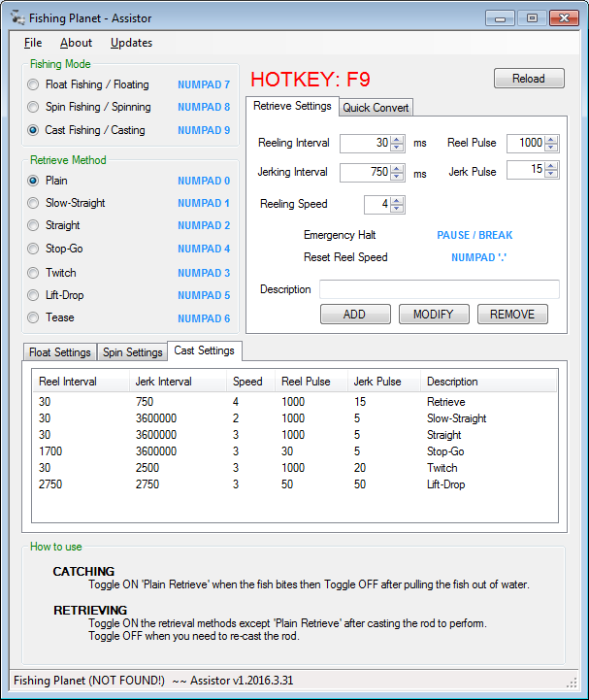Switch to the Quick Convert tab
Image resolution: width=589 pixels, height=700 pixels.
coord(376,108)
